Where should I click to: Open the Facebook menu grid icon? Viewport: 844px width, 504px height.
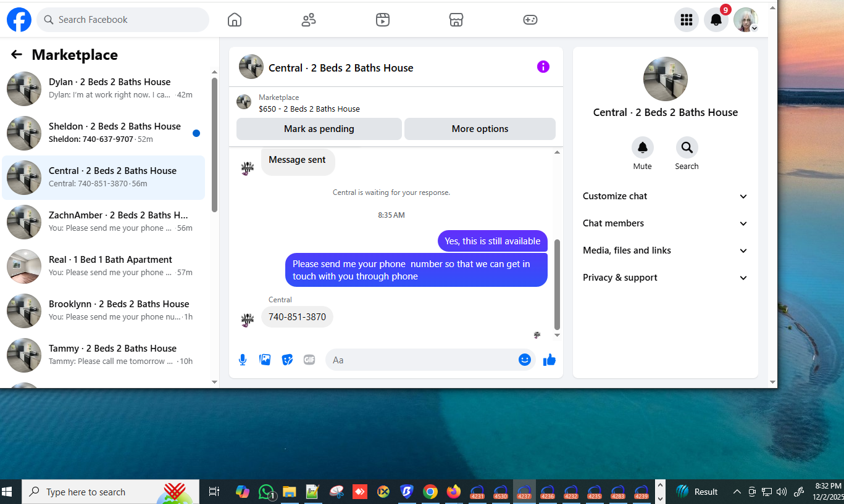click(x=687, y=20)
